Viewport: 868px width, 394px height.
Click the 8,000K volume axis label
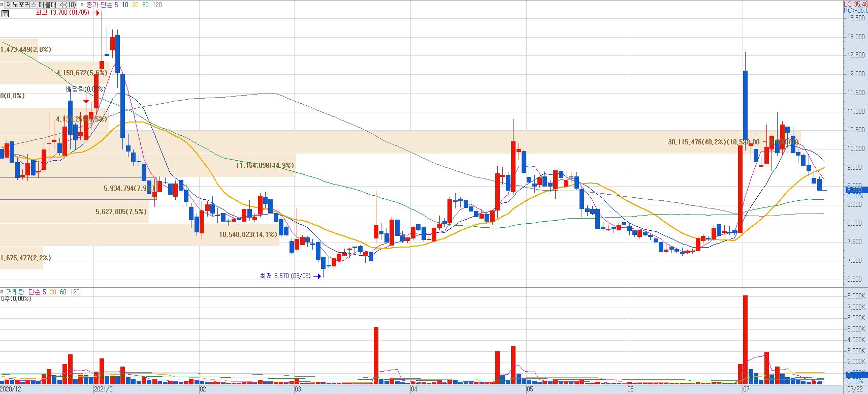pos(856,296)
